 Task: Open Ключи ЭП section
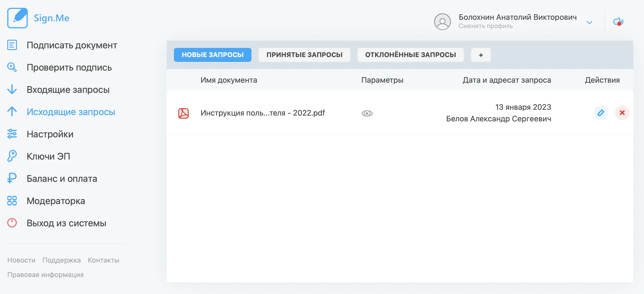pyautogui.click(x=49, y=156)
